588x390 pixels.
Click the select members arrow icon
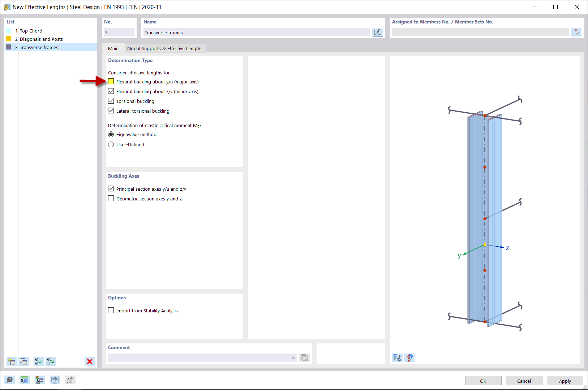[x=576, y=32]
